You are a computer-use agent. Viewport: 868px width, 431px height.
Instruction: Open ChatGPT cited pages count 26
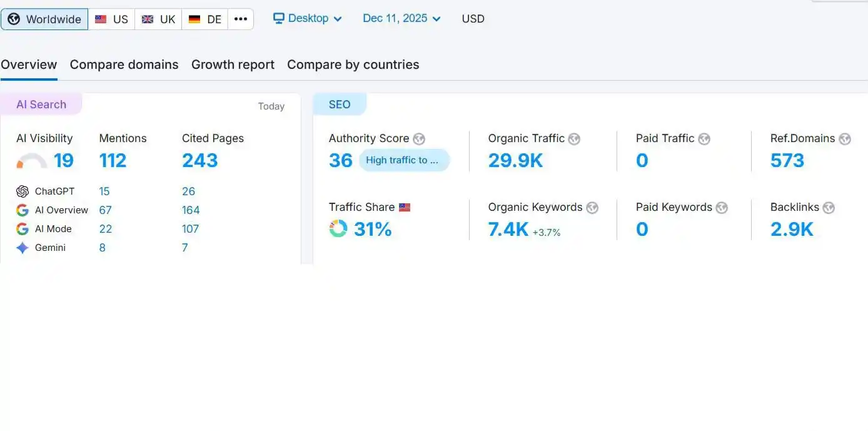[189, 191]
